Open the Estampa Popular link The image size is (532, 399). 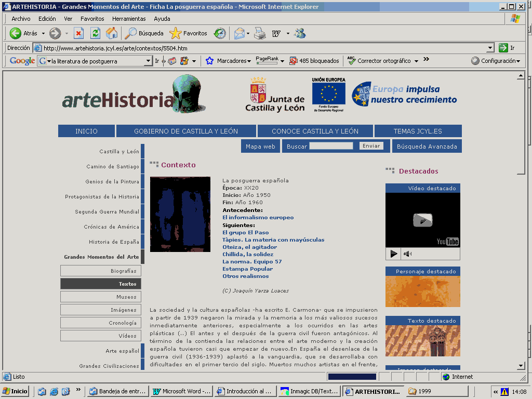click(x=247, y=269)
